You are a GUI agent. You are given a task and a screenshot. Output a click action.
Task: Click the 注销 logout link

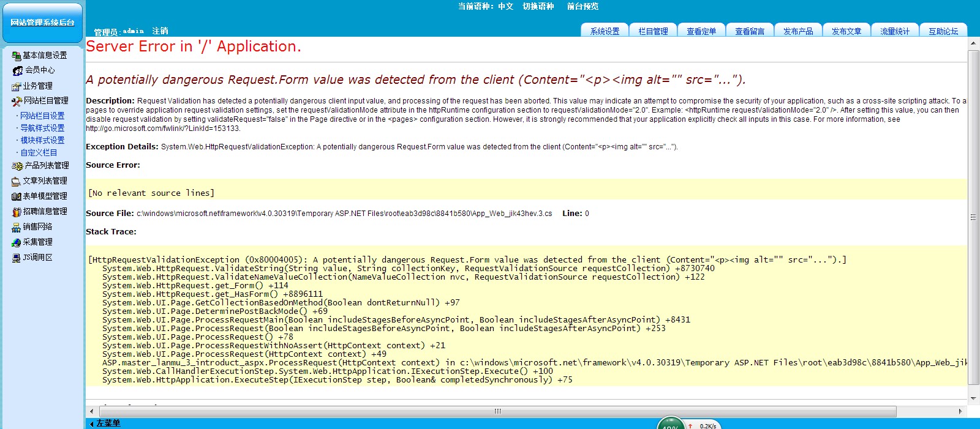coord(160,31)
